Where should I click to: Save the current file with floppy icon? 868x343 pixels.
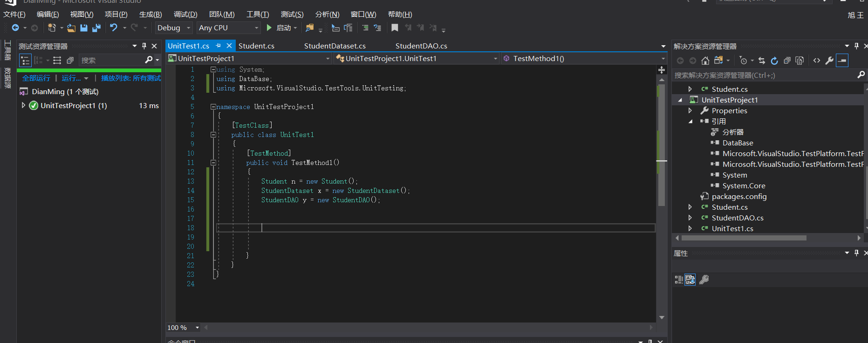84,28
